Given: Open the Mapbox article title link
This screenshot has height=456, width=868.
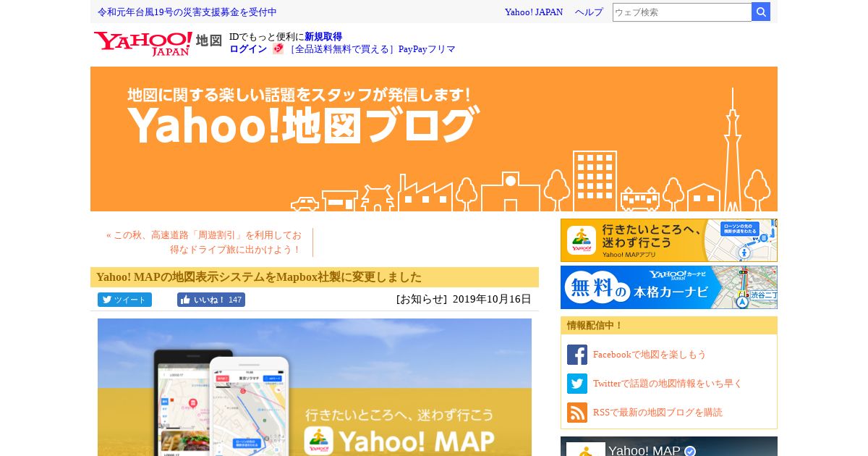Looking at the screenshot, I should click(x=259, y=277).
